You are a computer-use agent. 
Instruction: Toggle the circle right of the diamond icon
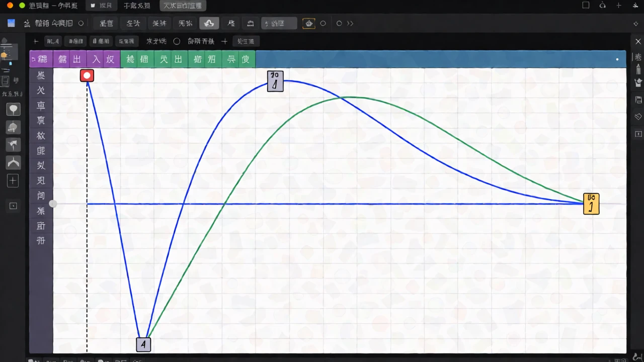(323, 23)
